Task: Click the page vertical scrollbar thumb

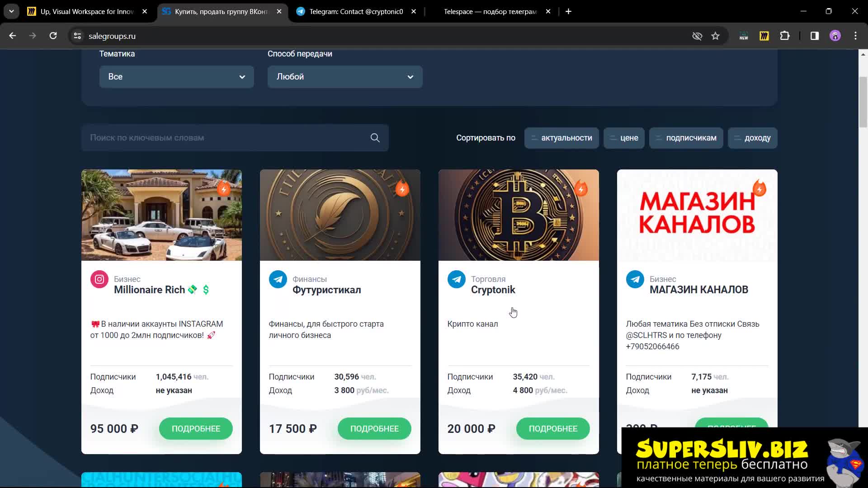Action: click(863, 102)
